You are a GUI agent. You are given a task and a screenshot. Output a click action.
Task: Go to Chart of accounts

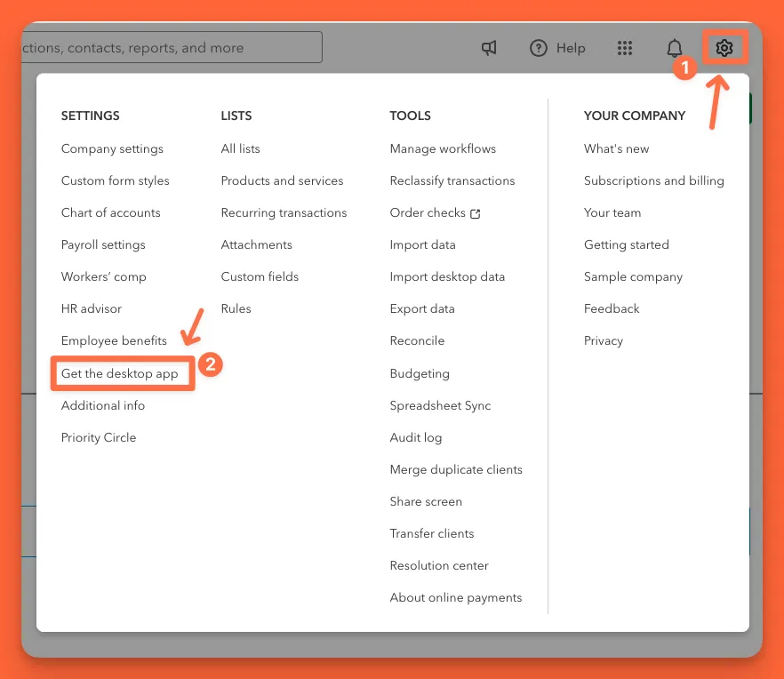pos(110,212)
